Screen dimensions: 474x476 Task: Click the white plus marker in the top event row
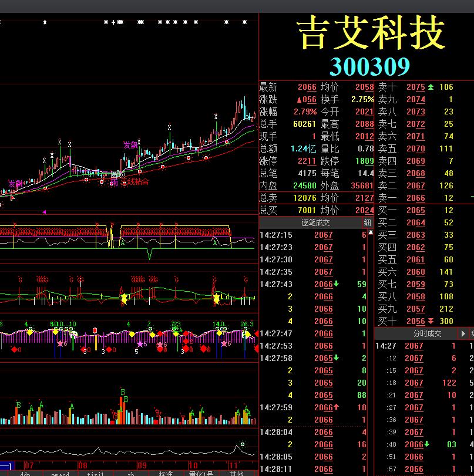pyautogui.click(x=113, y=22)
